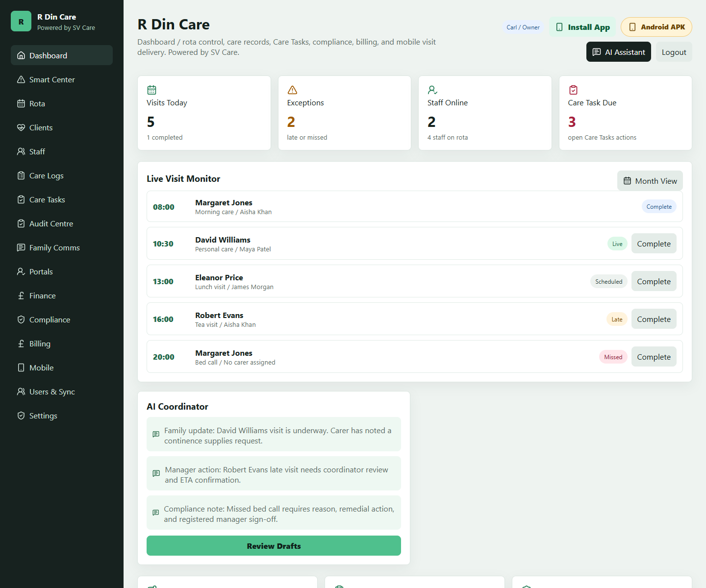Click the Visits Today card
706x588 pixels.
tap(204, 113)
